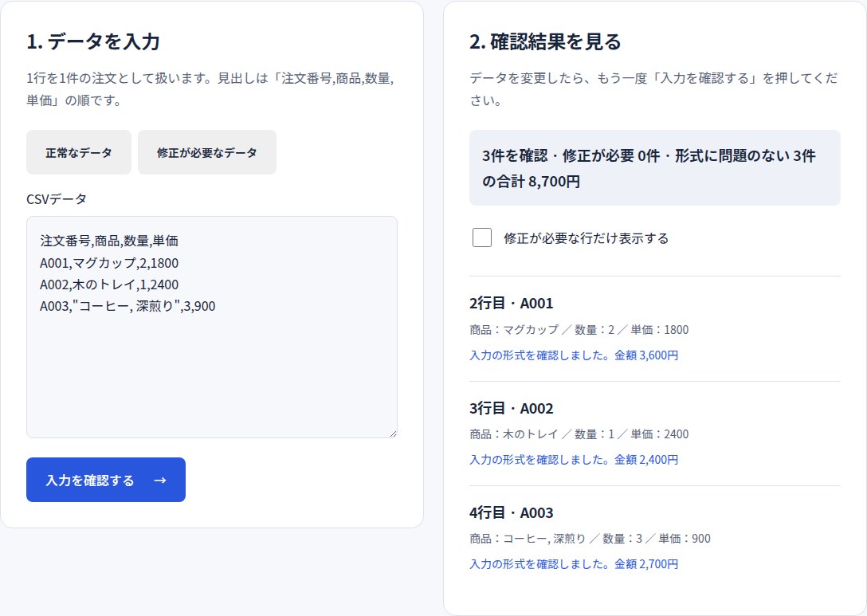Click the summary box showing 合計 8,700円
867x616 pixels.
(655, 168)
